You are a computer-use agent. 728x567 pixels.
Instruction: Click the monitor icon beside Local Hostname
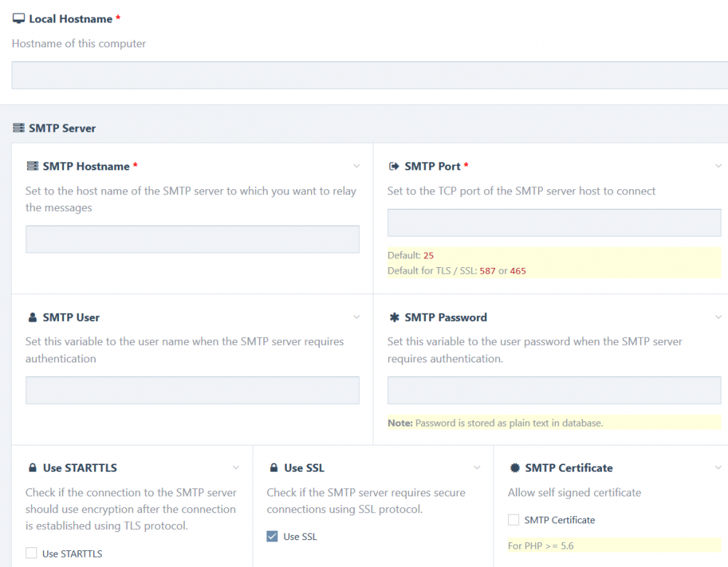coord(19,19)
